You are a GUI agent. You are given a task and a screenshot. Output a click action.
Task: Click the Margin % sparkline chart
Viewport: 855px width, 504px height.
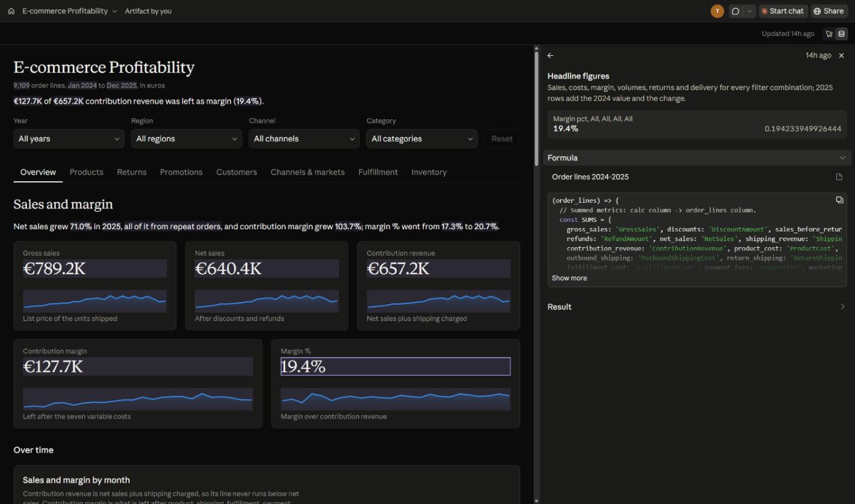click(x=396, y=400)
